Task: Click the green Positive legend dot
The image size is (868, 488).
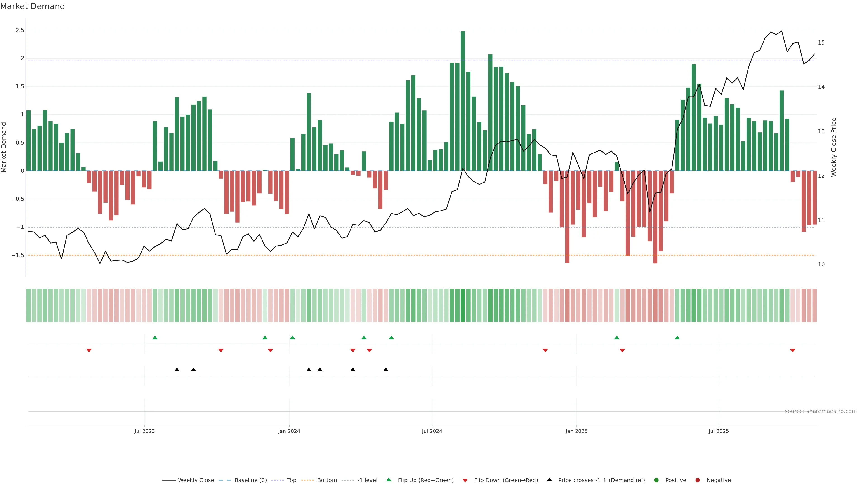Action: (x=656, y=480)
